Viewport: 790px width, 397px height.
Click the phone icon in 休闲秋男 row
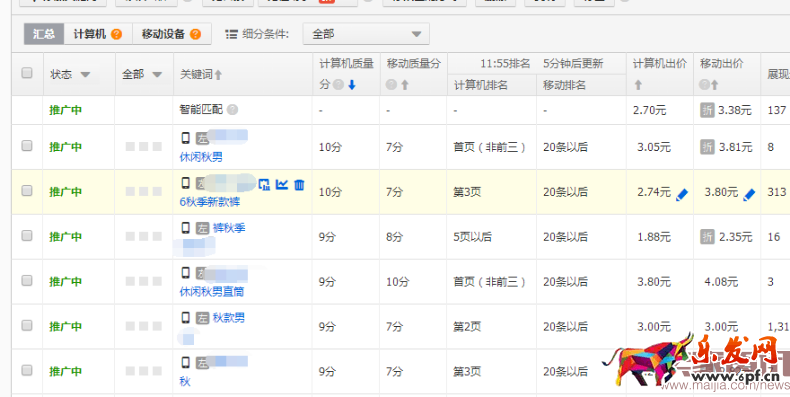[x=186, y=138]
